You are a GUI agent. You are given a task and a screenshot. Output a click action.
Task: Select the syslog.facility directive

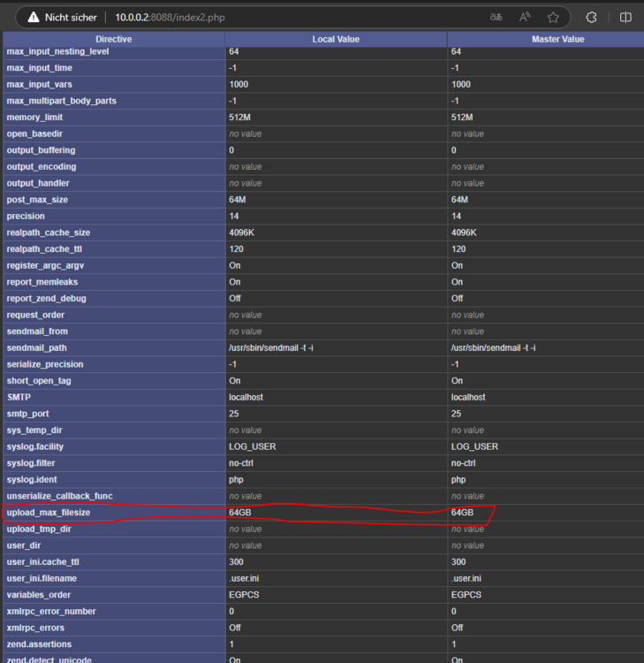[35, 447]
